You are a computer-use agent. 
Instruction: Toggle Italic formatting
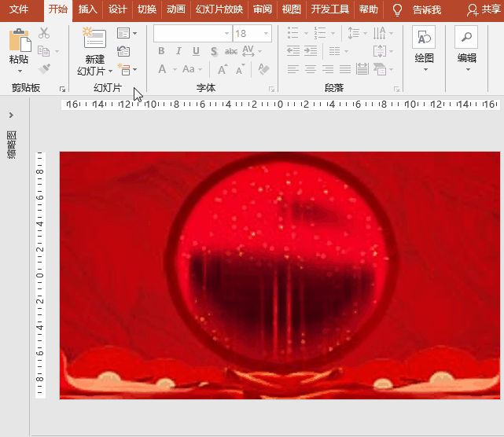[x=178, y=51]
